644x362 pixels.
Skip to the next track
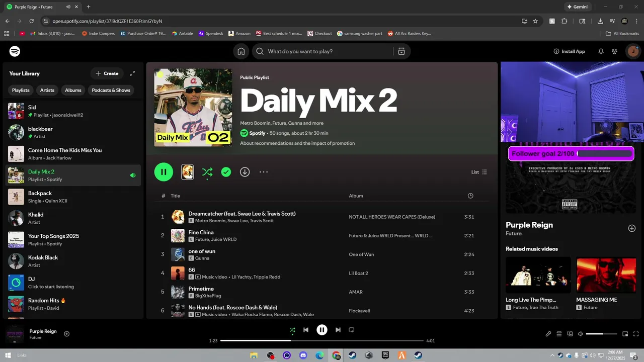point(338,330)
